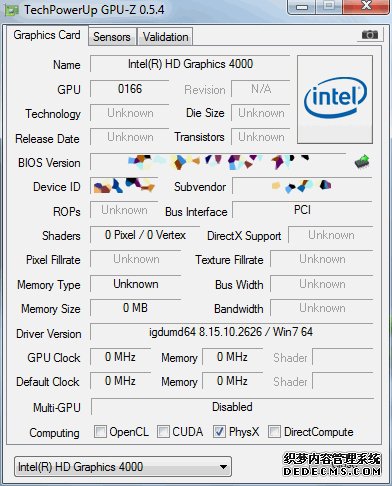
Task: Click the Default Clock row Memory 0 MHz field
Action: click(x=232, y=381)
